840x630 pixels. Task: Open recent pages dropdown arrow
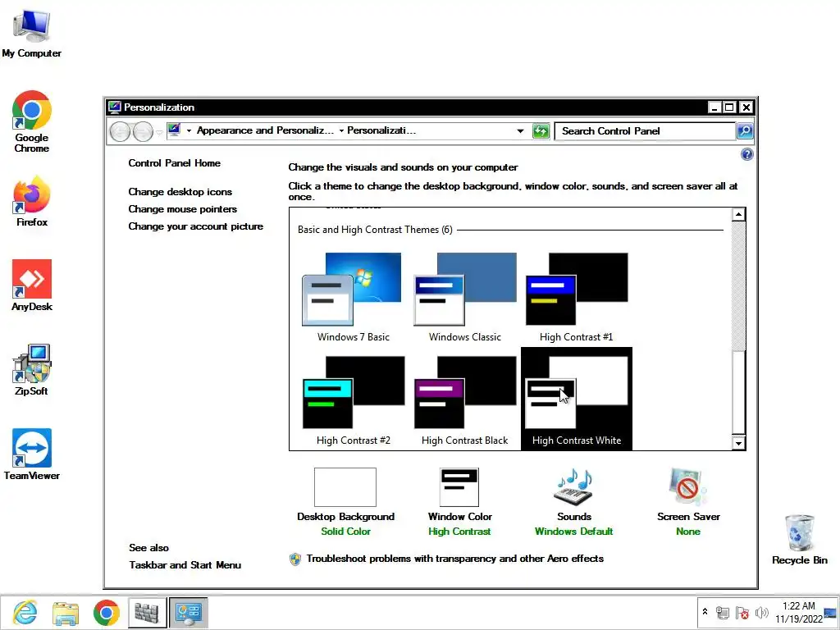(x=159, y=132)
